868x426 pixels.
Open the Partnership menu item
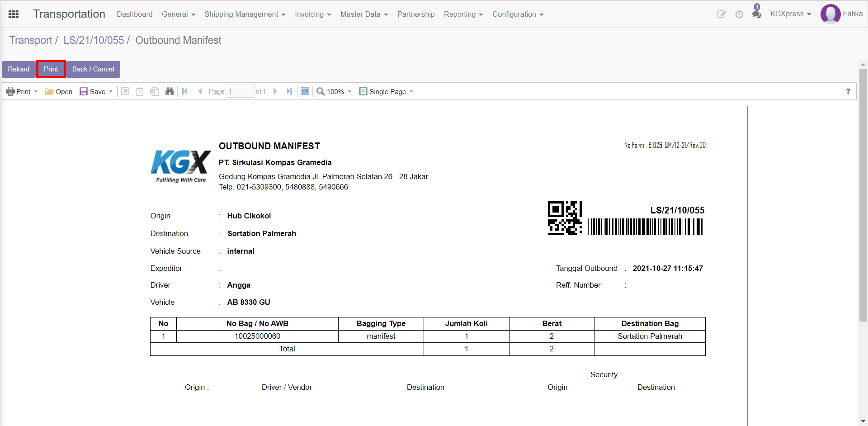(416, 14)
